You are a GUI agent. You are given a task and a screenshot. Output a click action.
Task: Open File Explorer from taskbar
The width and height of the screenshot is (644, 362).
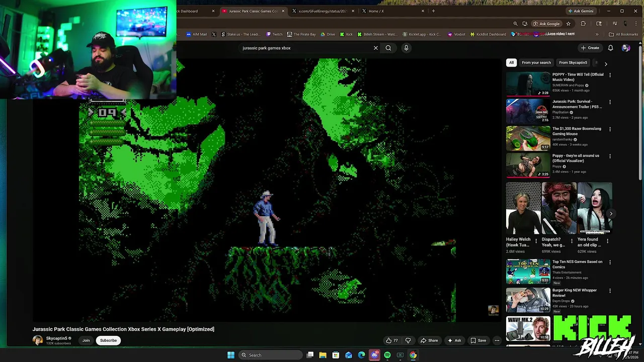323,355
